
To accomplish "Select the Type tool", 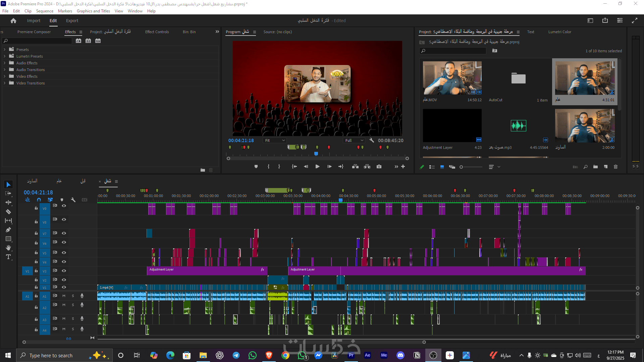I will tap(8, 257).
